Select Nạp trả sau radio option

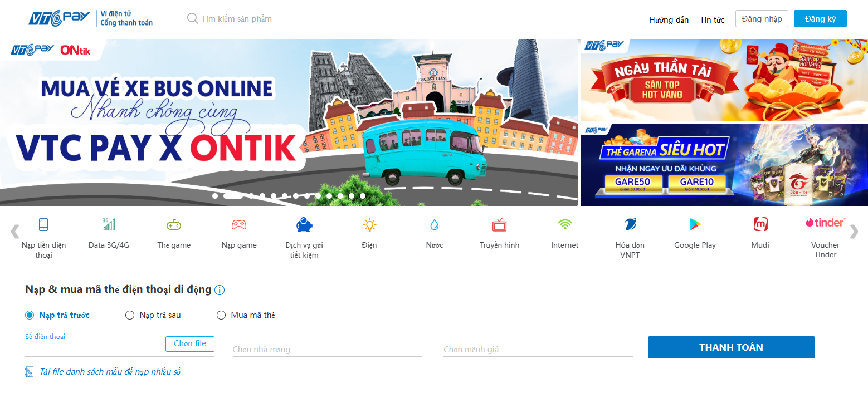click(x=130, y=315)
